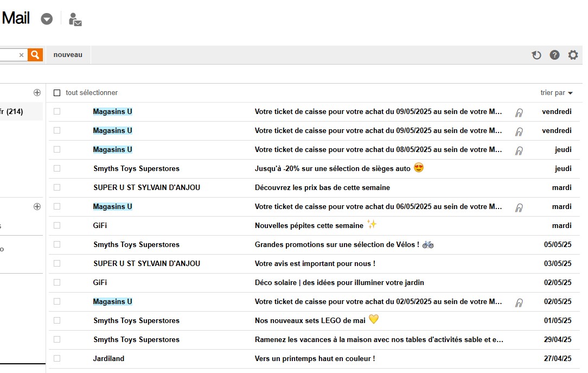Click sender GiFi dated 02/05/25

[100, 282]
